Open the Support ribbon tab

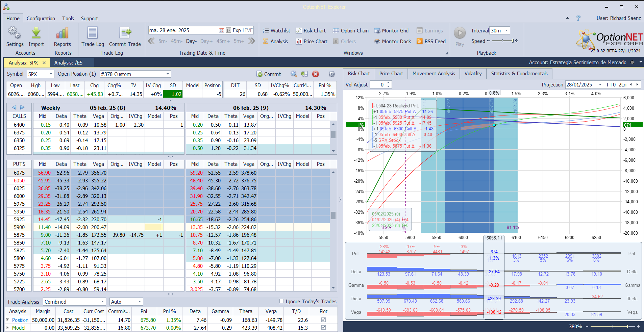90,18
